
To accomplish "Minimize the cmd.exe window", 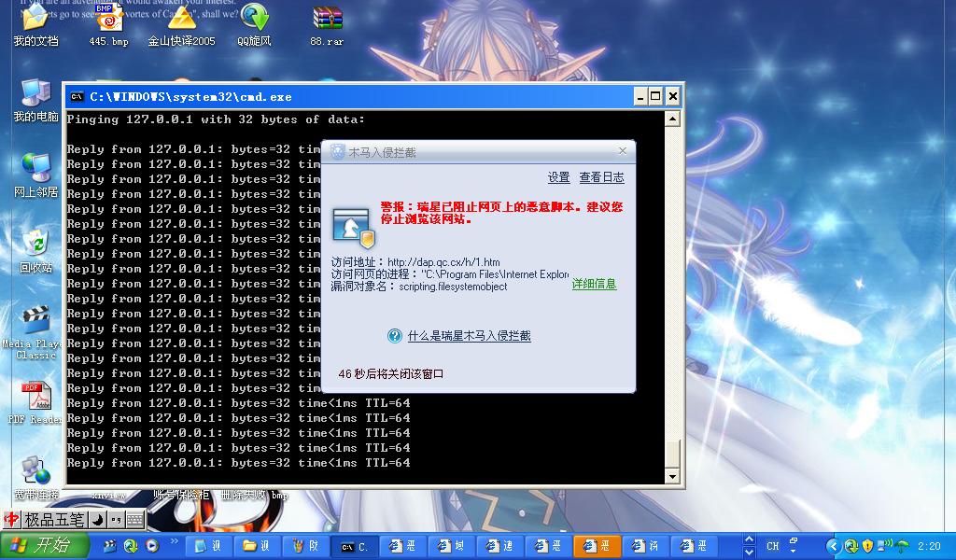I will tap(640, 96).
